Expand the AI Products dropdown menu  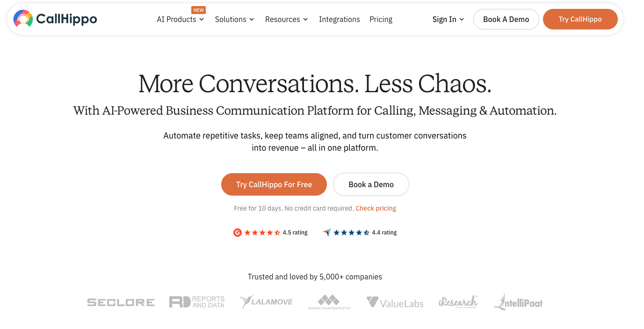[x=181, y=19]
